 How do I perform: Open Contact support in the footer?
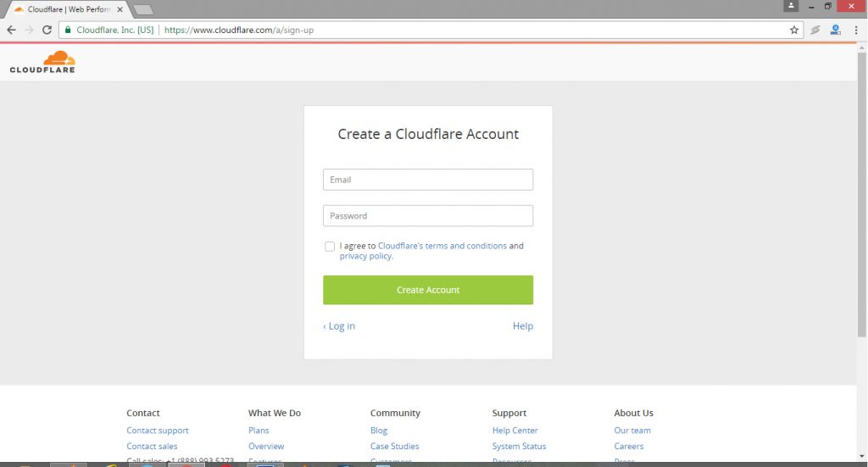click(x=157, y=431)
